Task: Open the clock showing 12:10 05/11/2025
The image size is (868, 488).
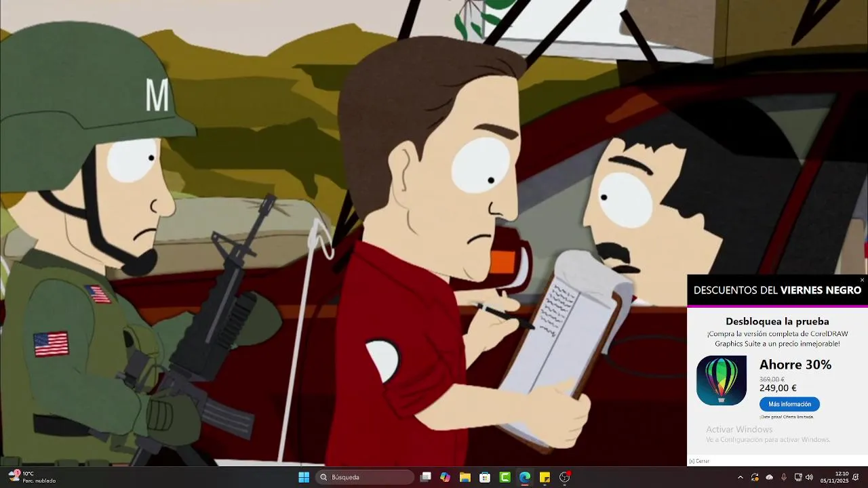Action: point(834,477)
